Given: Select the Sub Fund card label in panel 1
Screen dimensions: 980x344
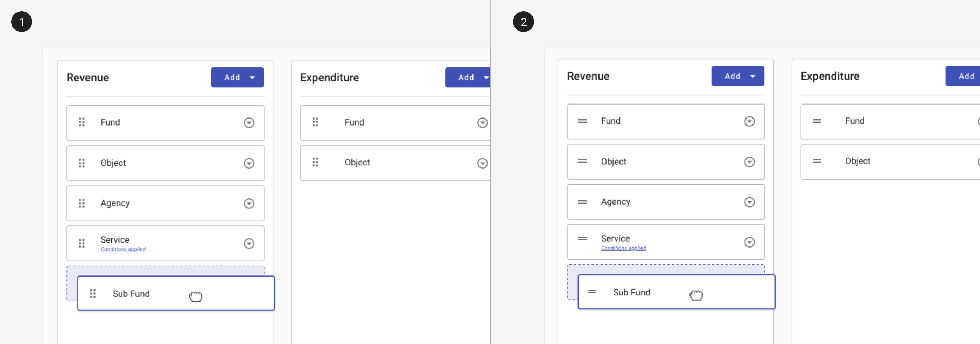Looking at the screenshot, I should click(131, 294).
